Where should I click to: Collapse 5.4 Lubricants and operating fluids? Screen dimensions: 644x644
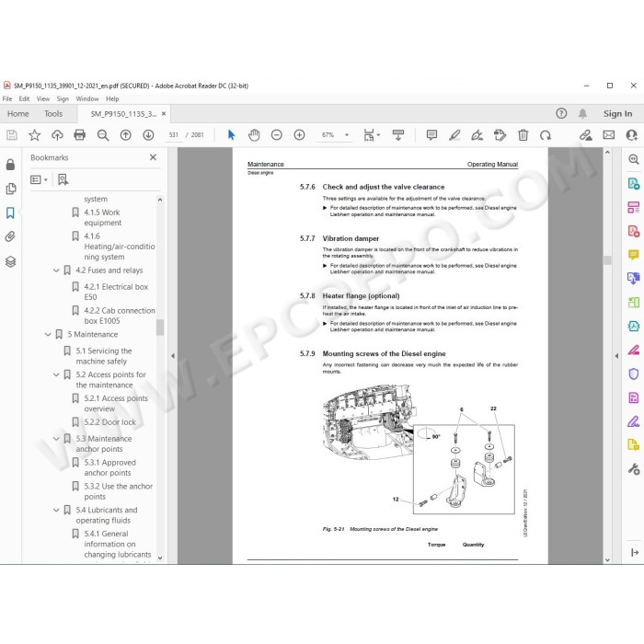[56, 510]
